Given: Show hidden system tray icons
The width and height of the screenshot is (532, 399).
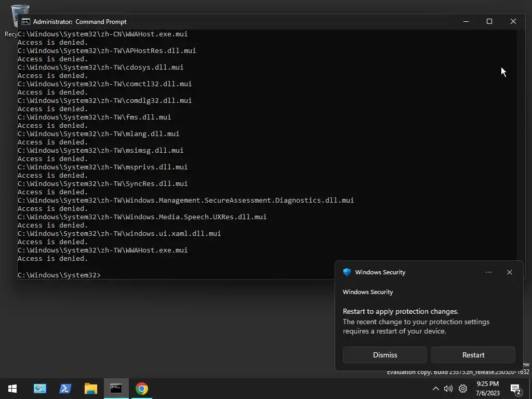Looking at the screenshot, I should click(436, 389).
